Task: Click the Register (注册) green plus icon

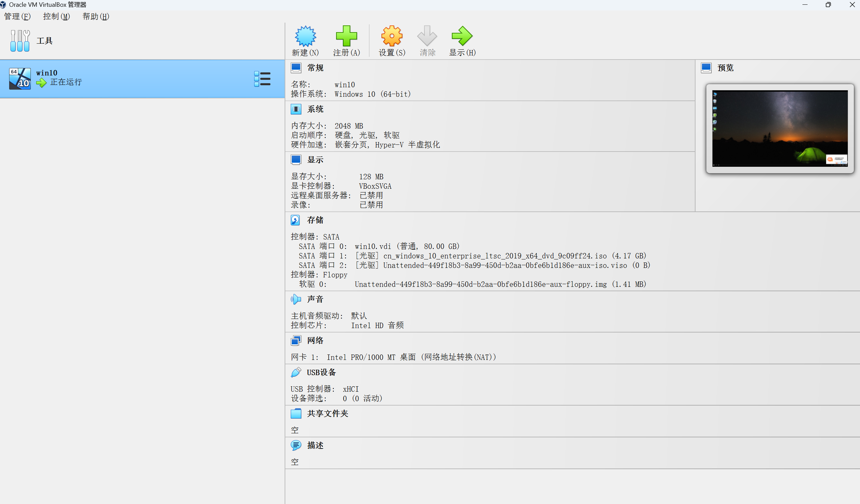Action: click(346, 36)
